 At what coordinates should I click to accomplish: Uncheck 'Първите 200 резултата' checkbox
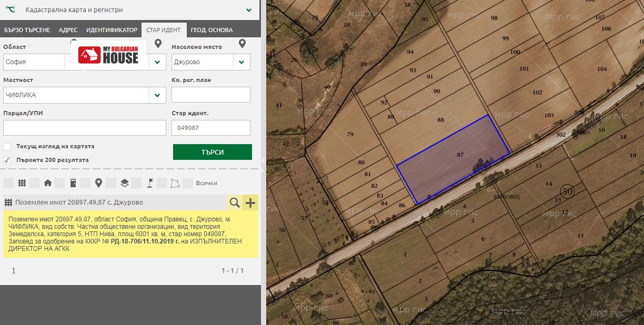click(7, 160)
